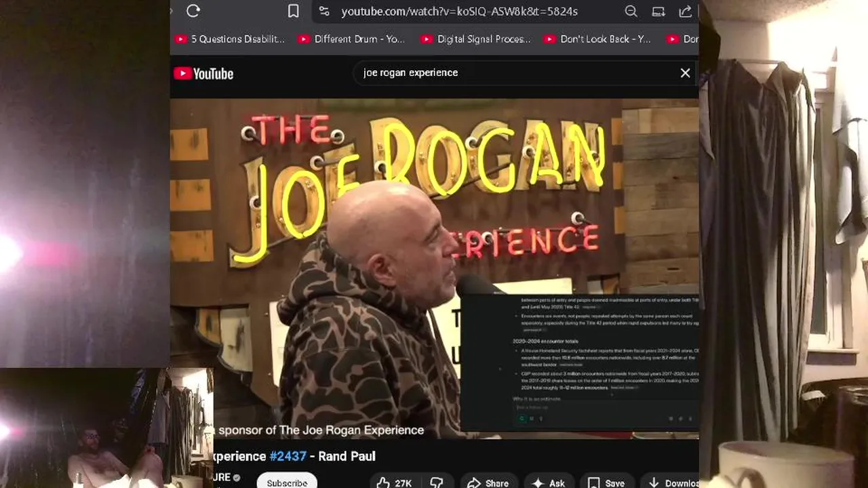The image size is (868, 488).
Task: Bookmark this page using the bookmark icon
Action: [x=293, y=11]
